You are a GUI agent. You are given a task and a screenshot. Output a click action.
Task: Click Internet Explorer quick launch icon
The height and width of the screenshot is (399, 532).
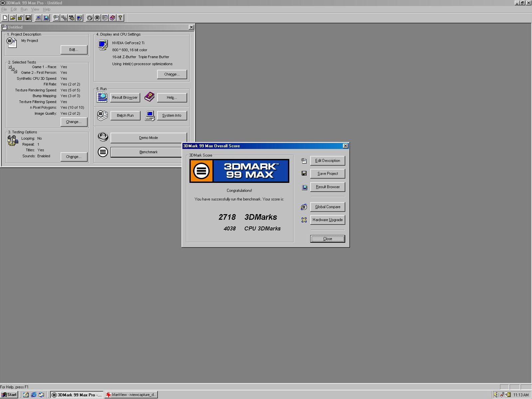tap(34, 395)
